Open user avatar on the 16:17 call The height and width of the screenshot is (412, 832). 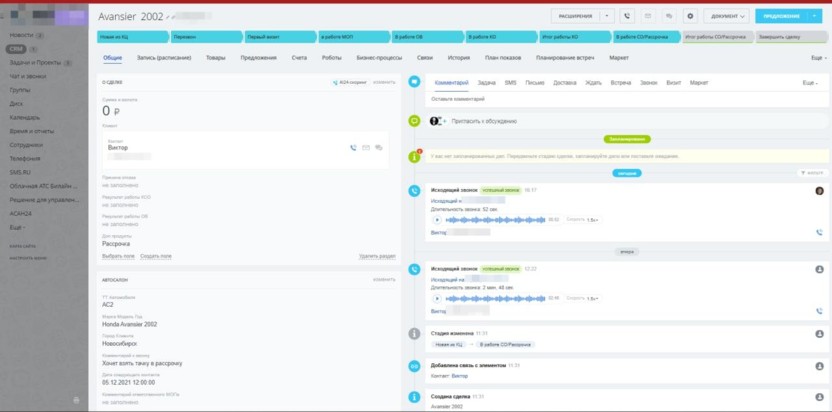click(819, 191)
